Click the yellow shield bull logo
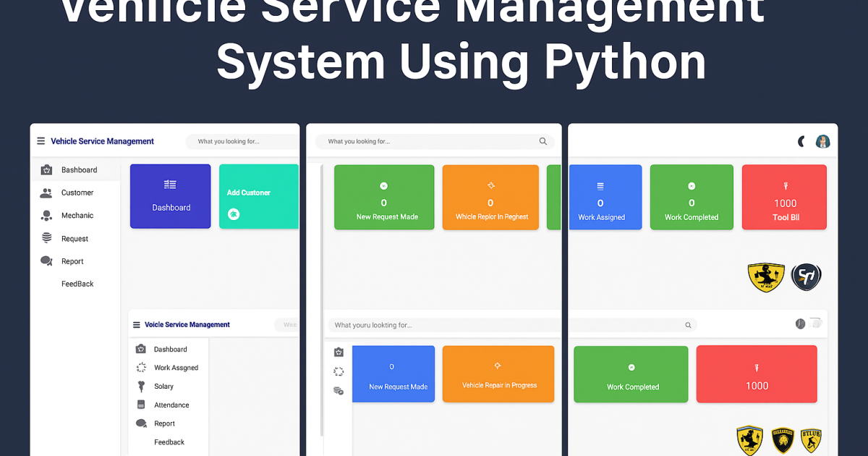The image size is (868, 456). tap(766, 277)
